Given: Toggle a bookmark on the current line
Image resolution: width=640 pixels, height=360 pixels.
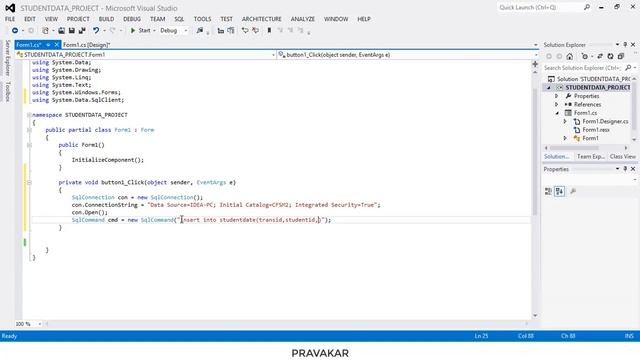Looking at the screenshot, I should coord(269,31).
